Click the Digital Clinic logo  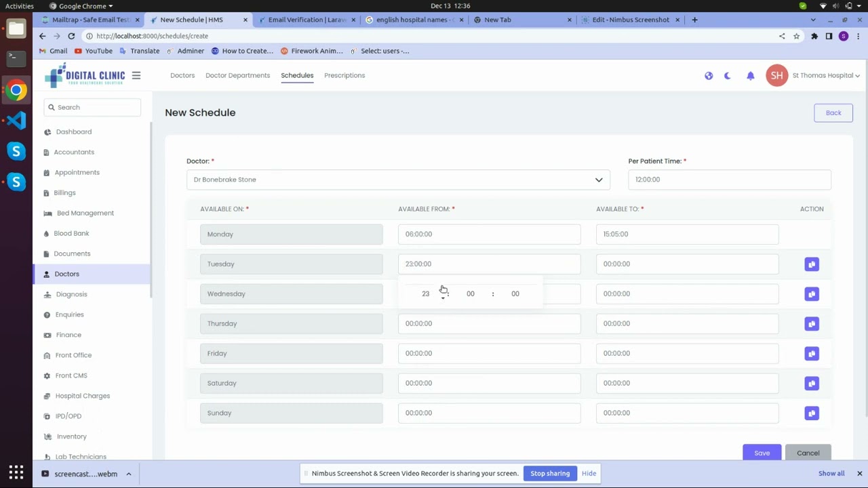point(85,75)
